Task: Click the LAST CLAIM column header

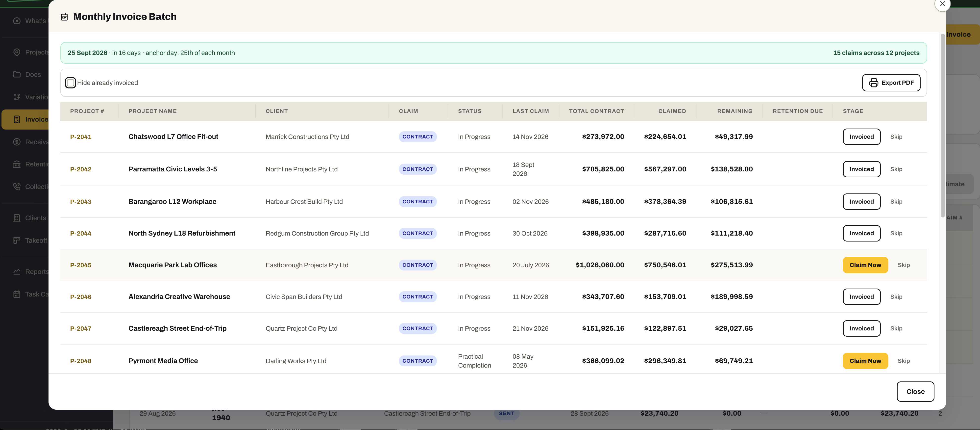Action: (530, 111)
